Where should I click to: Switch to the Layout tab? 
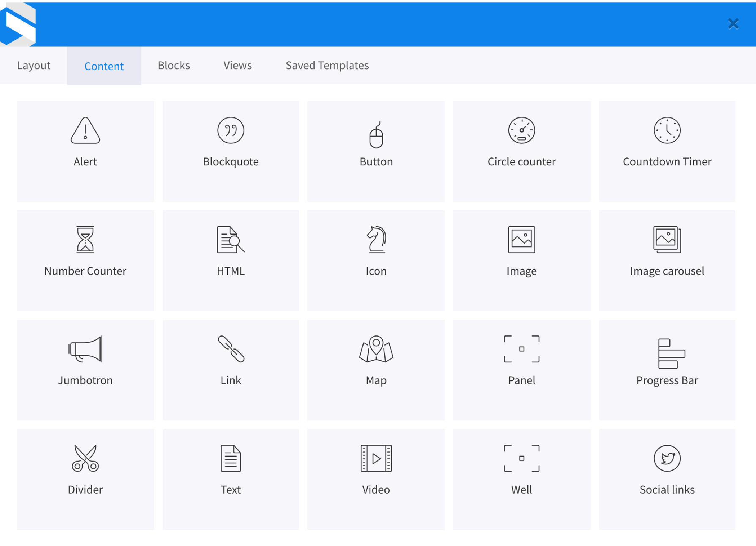coord(34,66)
